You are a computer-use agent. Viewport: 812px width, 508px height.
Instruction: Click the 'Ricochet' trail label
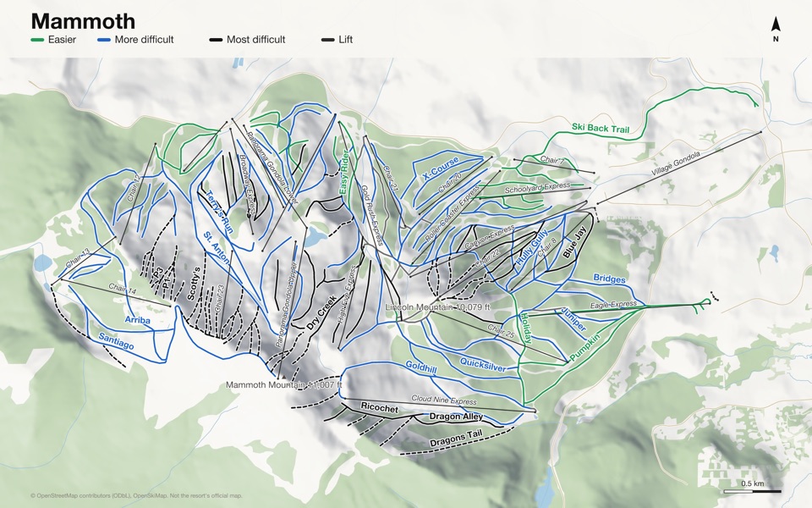click(x=380, y=408)
